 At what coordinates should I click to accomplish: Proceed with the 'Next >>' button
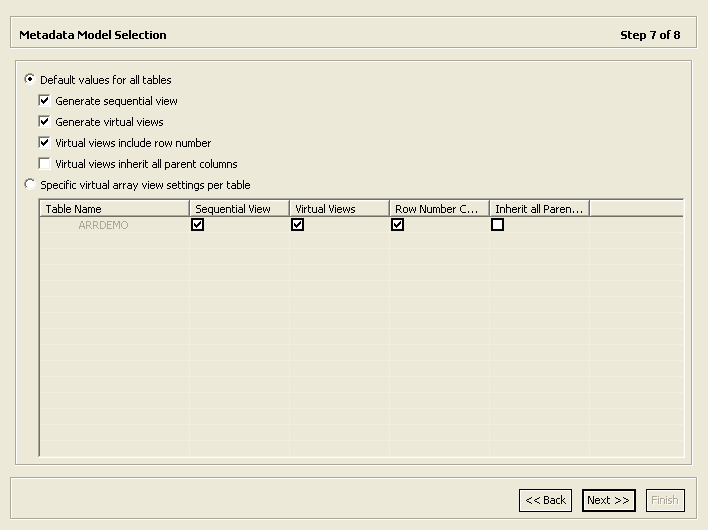[x=608, y=500]
